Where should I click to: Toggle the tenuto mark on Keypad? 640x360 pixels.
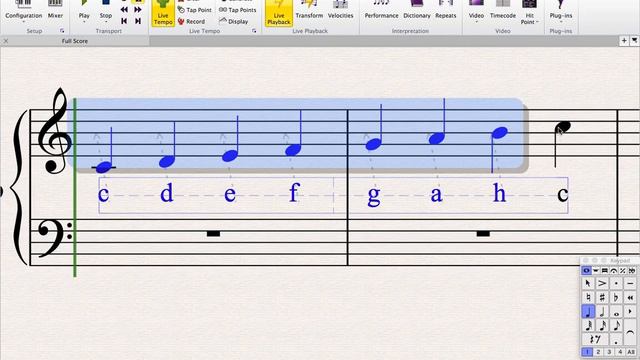click(x=630, y=283)
